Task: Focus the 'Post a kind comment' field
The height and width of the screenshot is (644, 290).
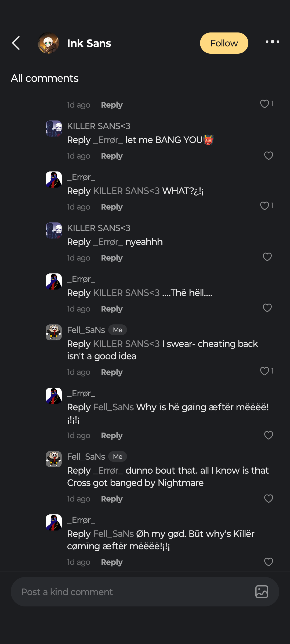Action: point(132,592)
